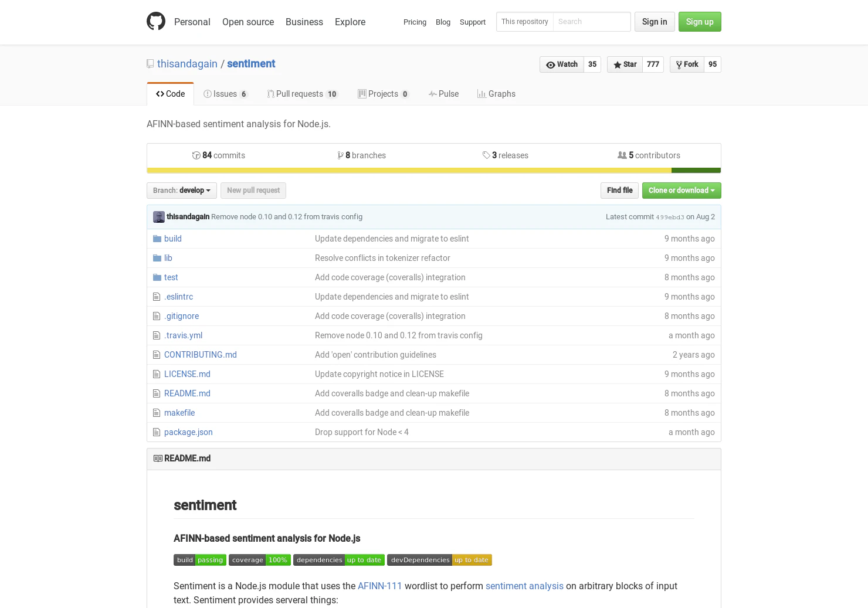Click the file icon next to LICENSE.md
868x608 pixels.
[157, 374]
